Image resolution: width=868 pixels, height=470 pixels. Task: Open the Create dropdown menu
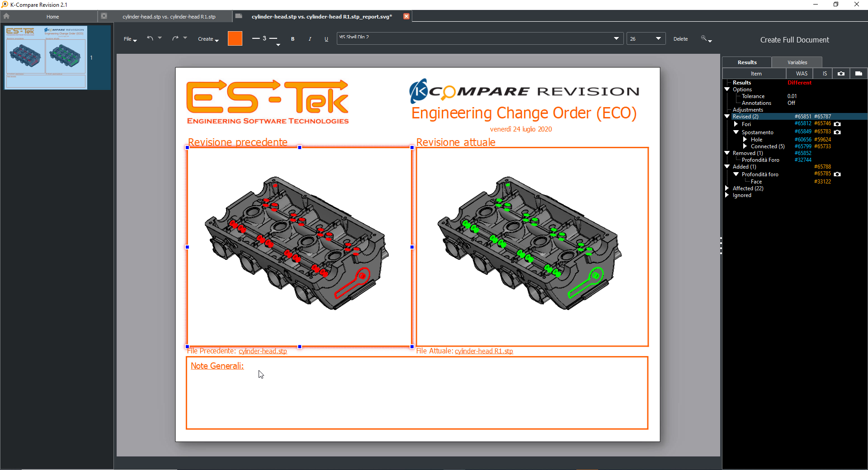pyautogui.click(x=208, y=39)
